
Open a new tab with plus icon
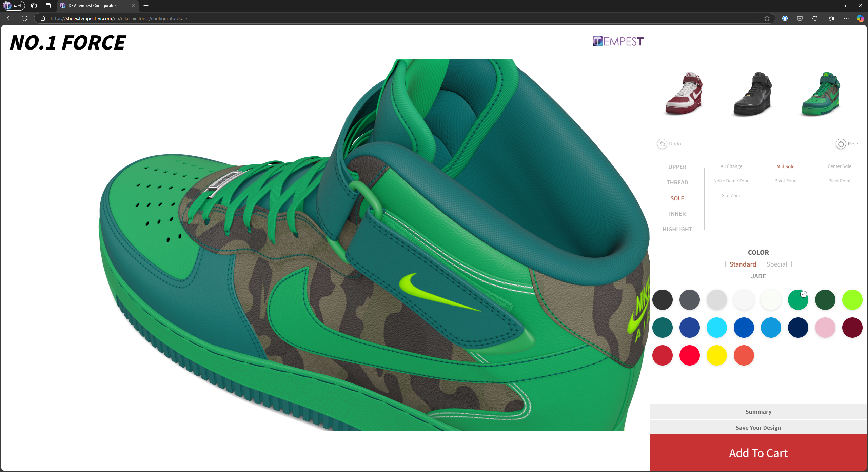(x=146, y=6)
